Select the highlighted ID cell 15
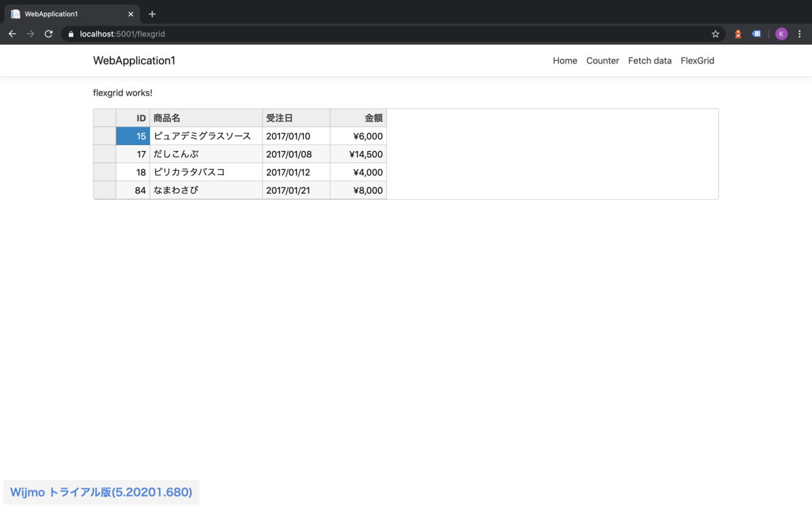 (133, 136)
